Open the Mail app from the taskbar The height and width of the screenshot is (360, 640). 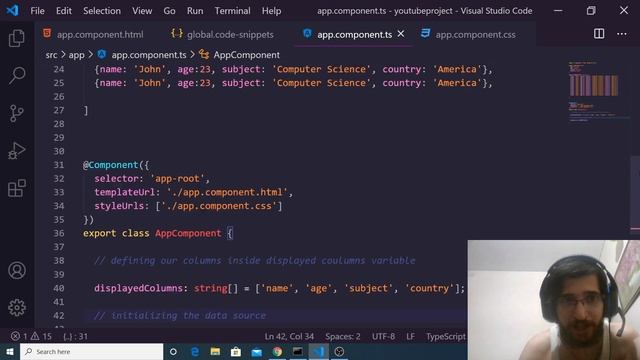point(257,351)
